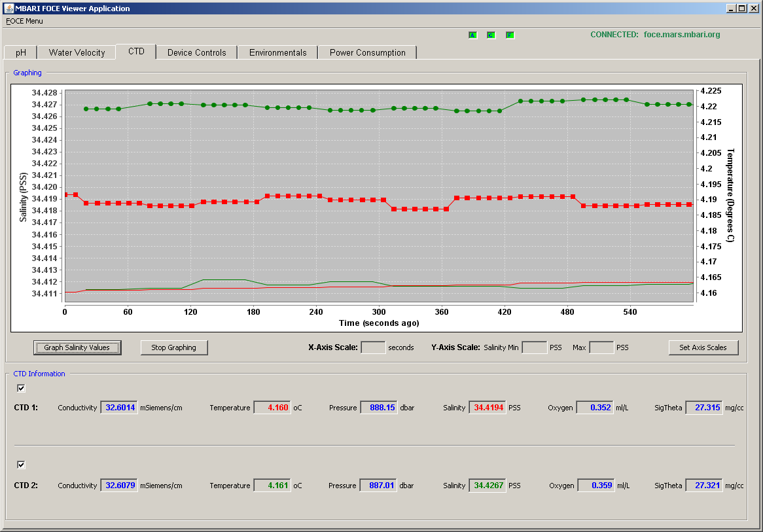The height and width of the screenshot is (532, 763).
Task: Show the Power Consumption tab
Action: click(367, 52)
